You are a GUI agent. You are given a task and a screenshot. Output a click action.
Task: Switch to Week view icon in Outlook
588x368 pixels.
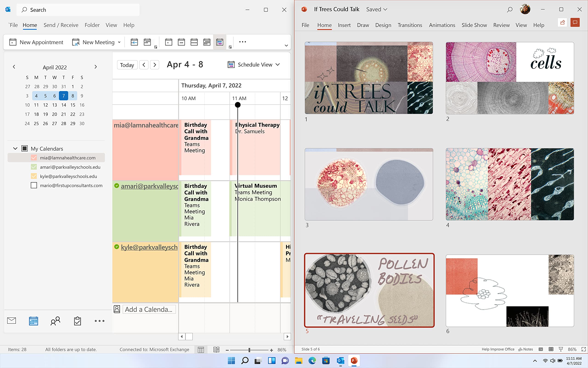click(194, 42)
